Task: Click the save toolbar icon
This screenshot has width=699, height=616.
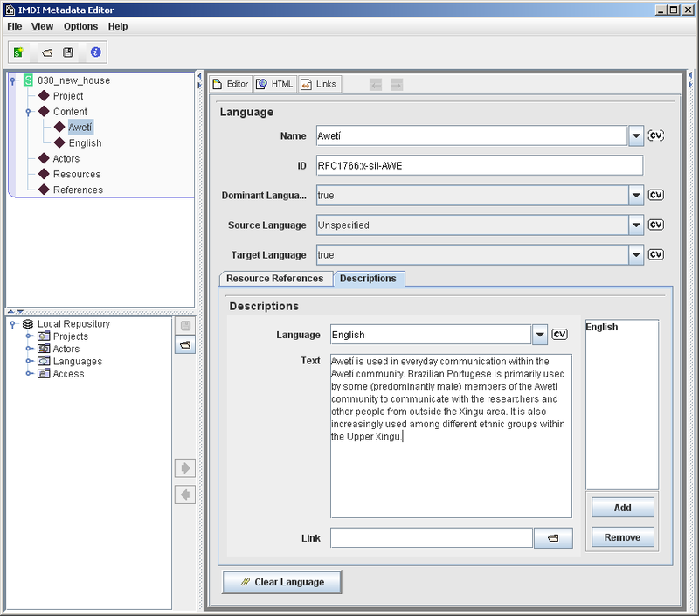Action: click(x=68, y=52)
